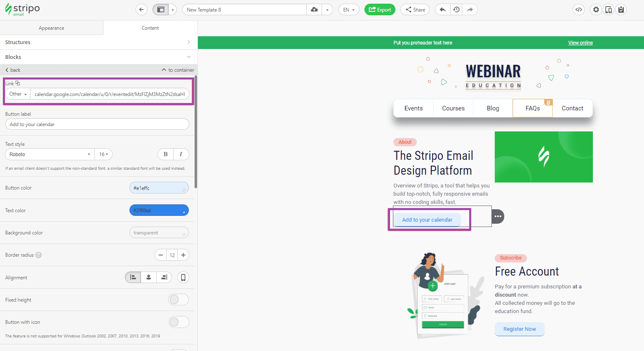Open the font size 16 dropdown
644x351 pixels.
(x=103, y=154)
